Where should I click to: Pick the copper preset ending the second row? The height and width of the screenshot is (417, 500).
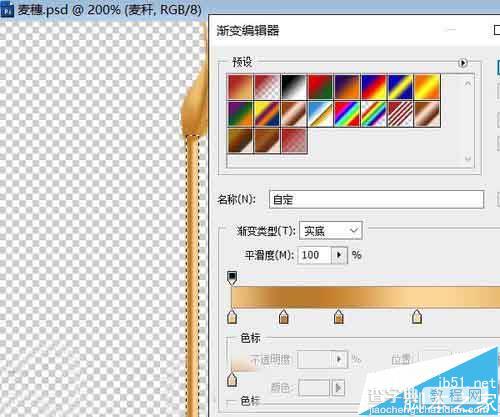click(x=427, y=114)
